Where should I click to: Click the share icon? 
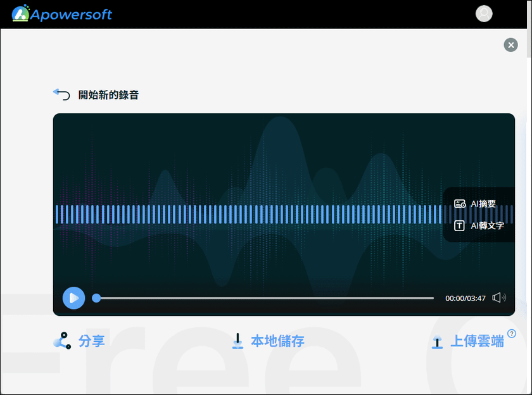pyautogui.click(x=62, y=341)
